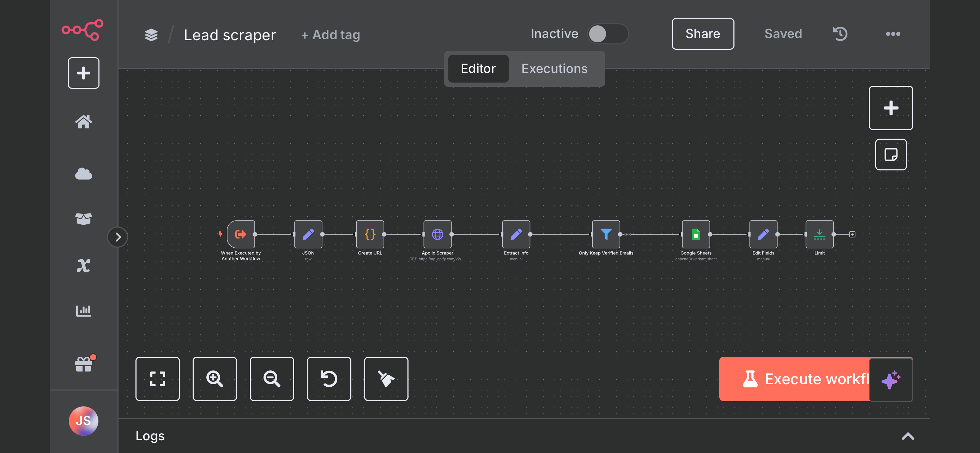Screen dimensions: 980x453
Task: Select the Edit Fields node
Action: click(763, 234)
